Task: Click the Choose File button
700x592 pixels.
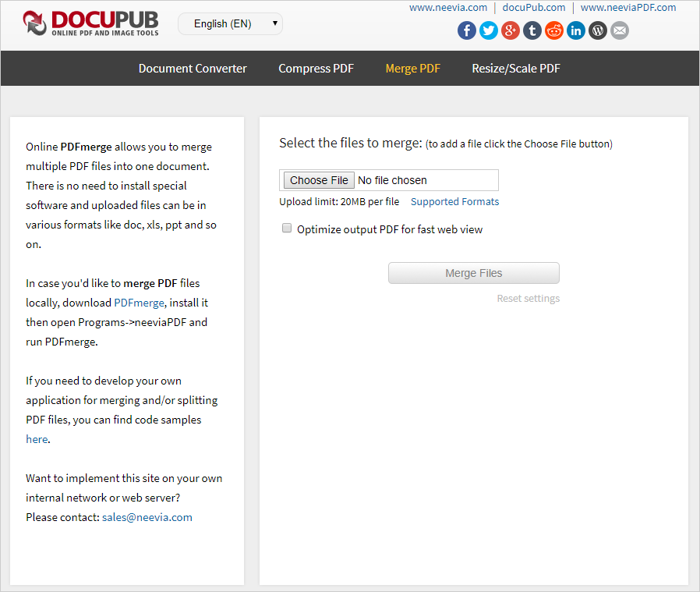Action: (x=319, y=180)
